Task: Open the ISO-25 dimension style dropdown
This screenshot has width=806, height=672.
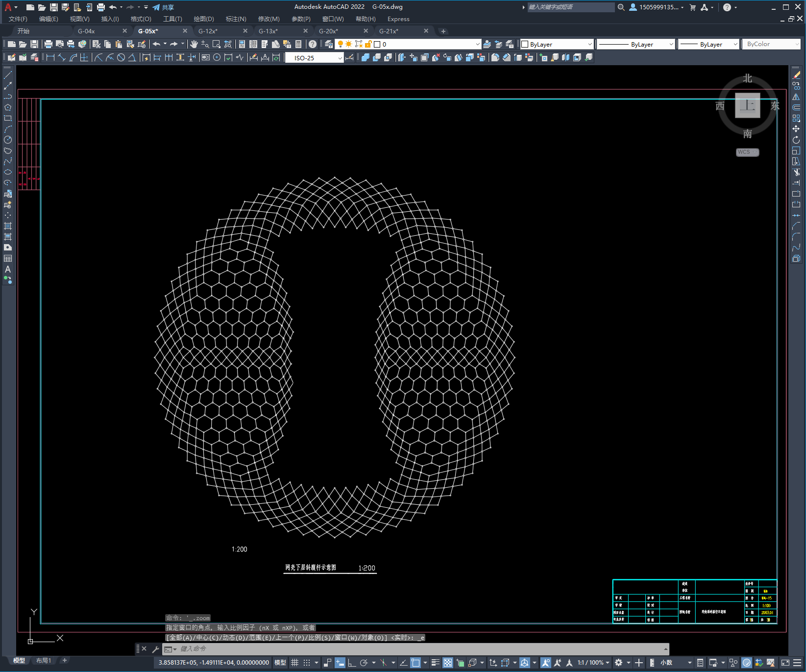Action: coord(315,58)
